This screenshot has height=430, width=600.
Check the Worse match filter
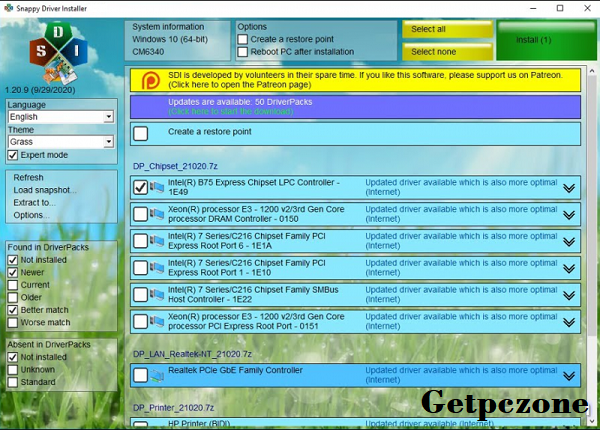pos(13,322)
